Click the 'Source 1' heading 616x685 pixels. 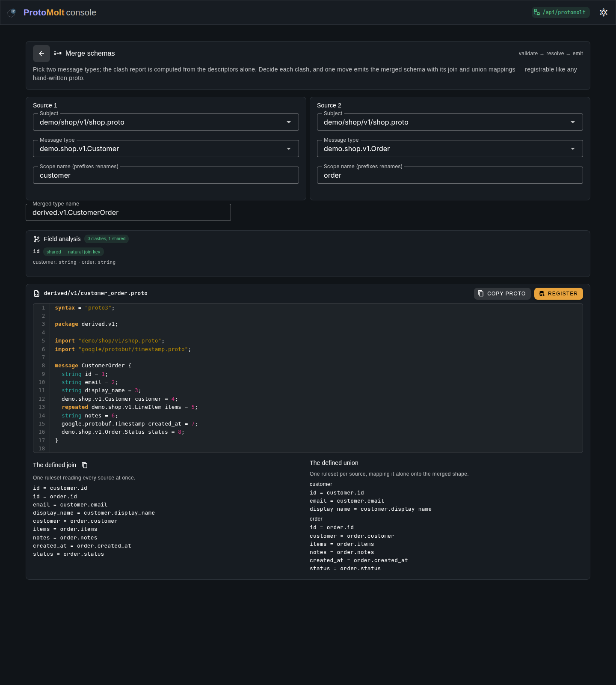click(x=45, y=105)
